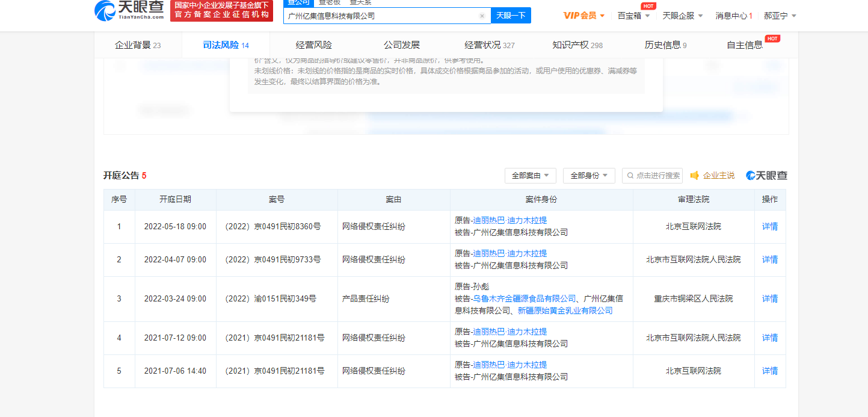Screen dimensions: 868x417
Task: Click the 天眼查 logo beside 企业主说
Action: tap(766, 176)
